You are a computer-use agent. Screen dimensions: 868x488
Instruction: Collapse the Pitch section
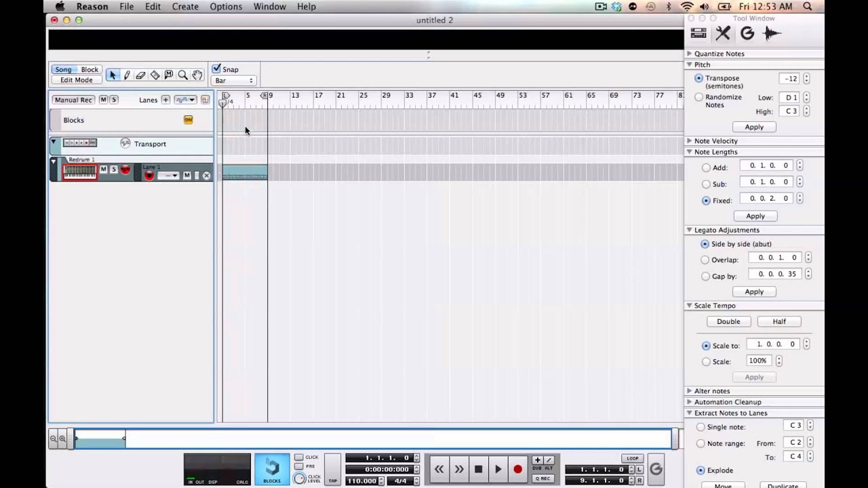click(x=689, y=64)
